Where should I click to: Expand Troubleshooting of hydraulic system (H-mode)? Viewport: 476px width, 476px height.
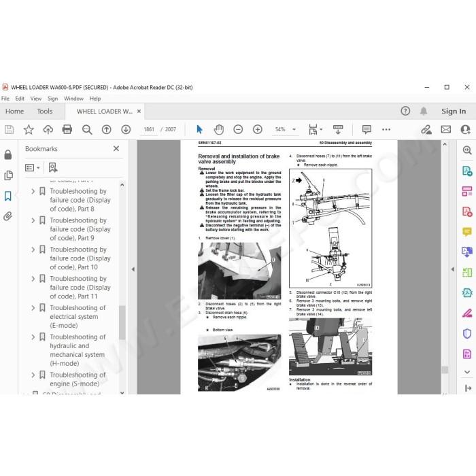click(33, 337)
